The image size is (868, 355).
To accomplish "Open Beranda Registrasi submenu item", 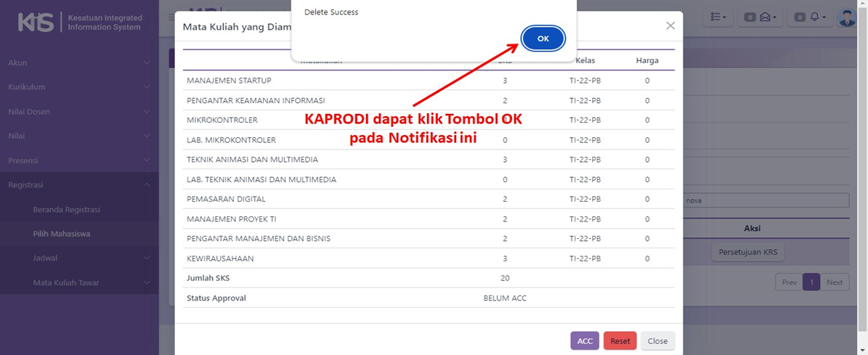I will pyautogui.click(x=66, y=210).
